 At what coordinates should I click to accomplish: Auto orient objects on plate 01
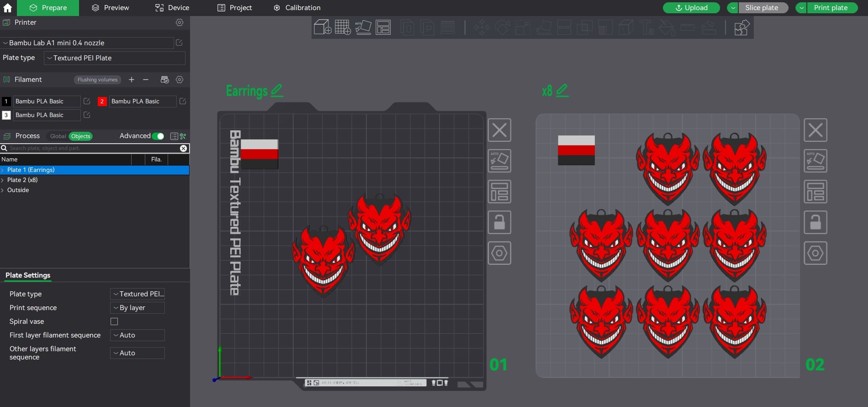click(x=499, y=161)
